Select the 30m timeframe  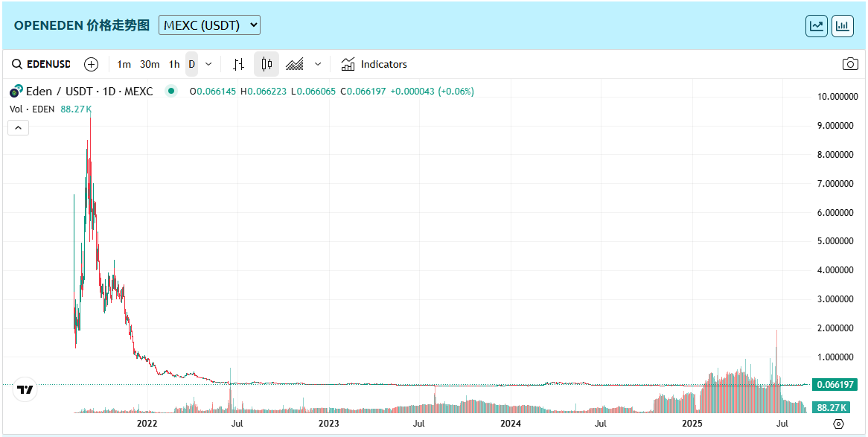150,64
